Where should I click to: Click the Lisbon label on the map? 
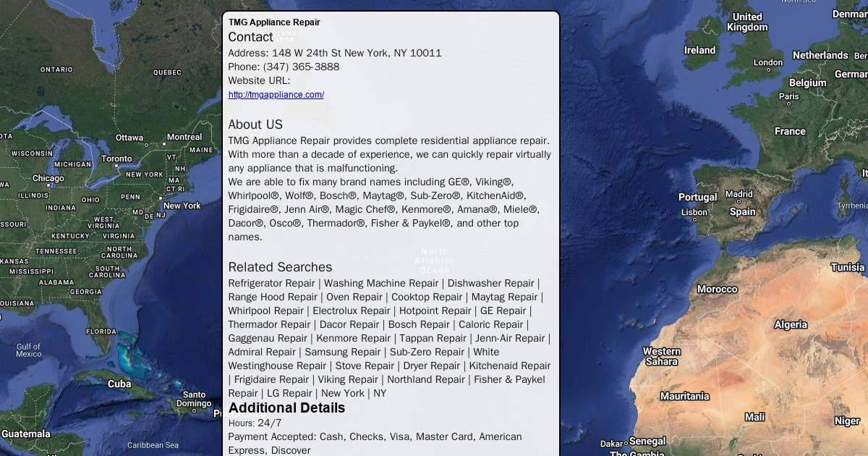pos(694,213)
